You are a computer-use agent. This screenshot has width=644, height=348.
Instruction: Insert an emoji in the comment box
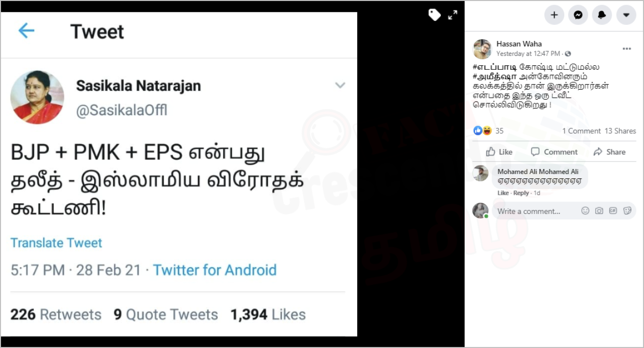585,211
